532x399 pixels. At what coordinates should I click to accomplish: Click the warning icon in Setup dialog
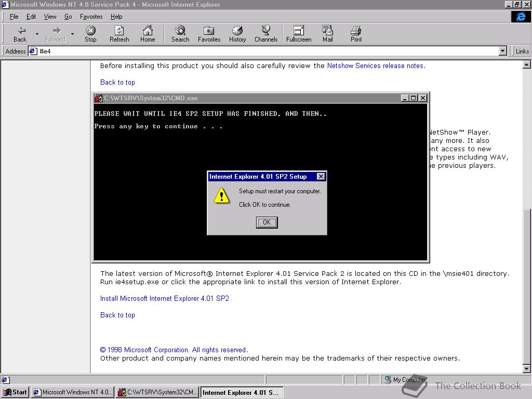(x=222, y=196)
